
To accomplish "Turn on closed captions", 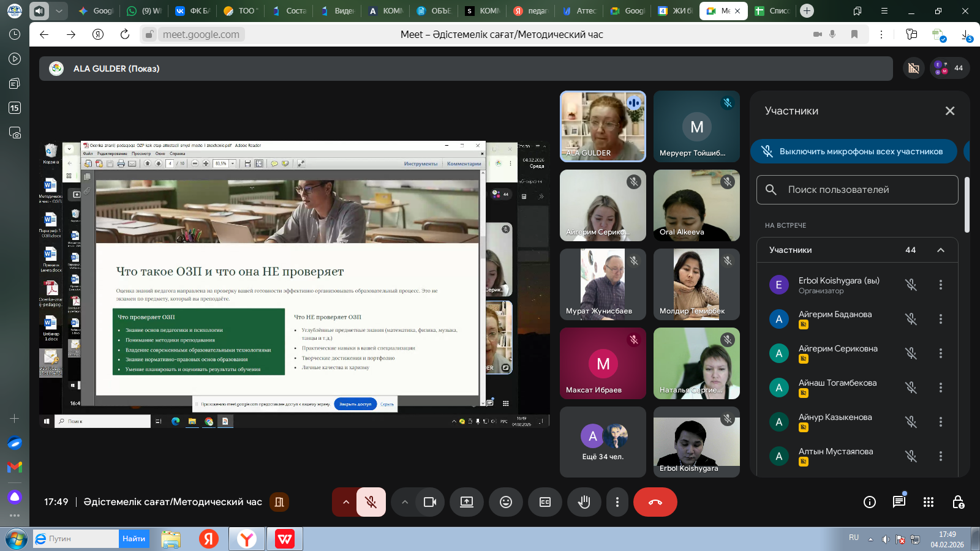I will tap(545, 502).
